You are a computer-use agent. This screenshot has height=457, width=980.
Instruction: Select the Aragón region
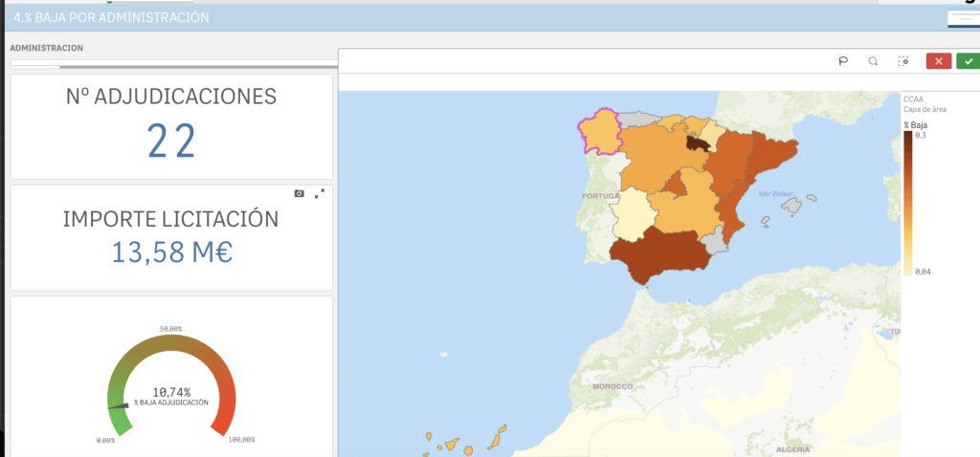(728, 163)
